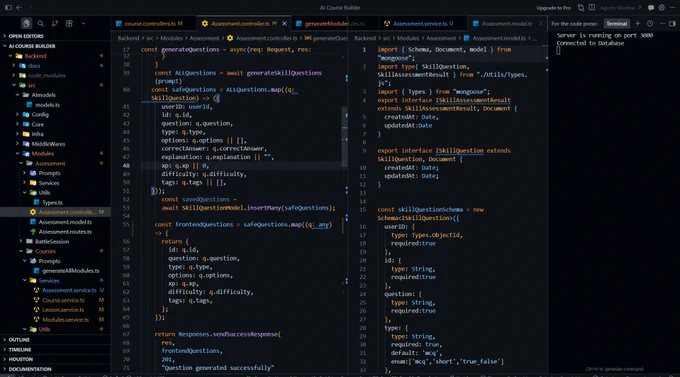
Task: Expand the BattleSession folder
Action: 55,241
